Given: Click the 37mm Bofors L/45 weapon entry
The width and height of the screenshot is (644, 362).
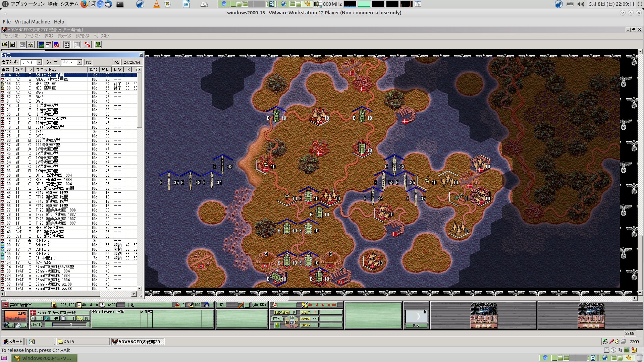Looking at the screenshot, I should click(108, 312).
